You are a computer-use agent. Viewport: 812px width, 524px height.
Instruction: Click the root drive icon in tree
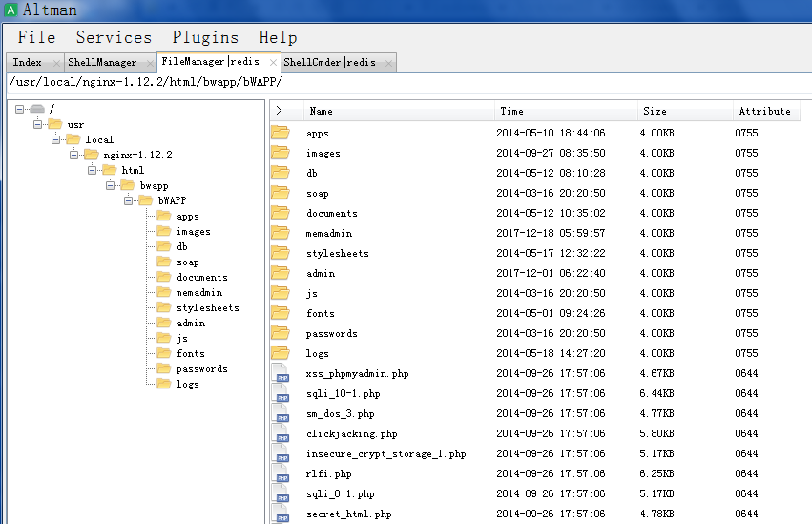click(37, 110)
